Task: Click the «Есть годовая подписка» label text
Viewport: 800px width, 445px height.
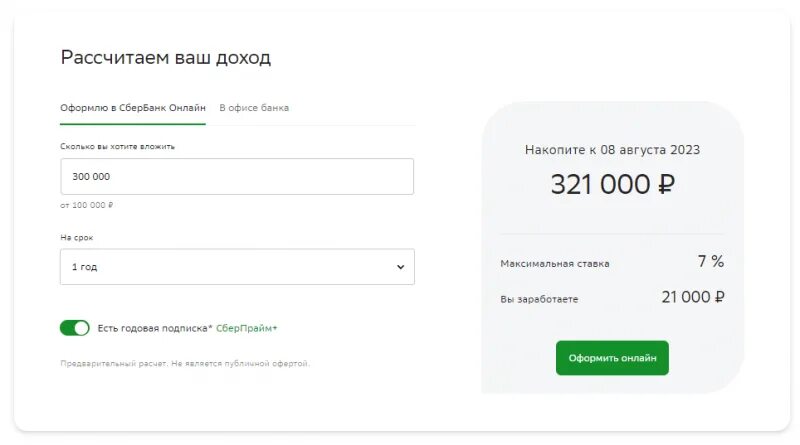Action: 154,328
